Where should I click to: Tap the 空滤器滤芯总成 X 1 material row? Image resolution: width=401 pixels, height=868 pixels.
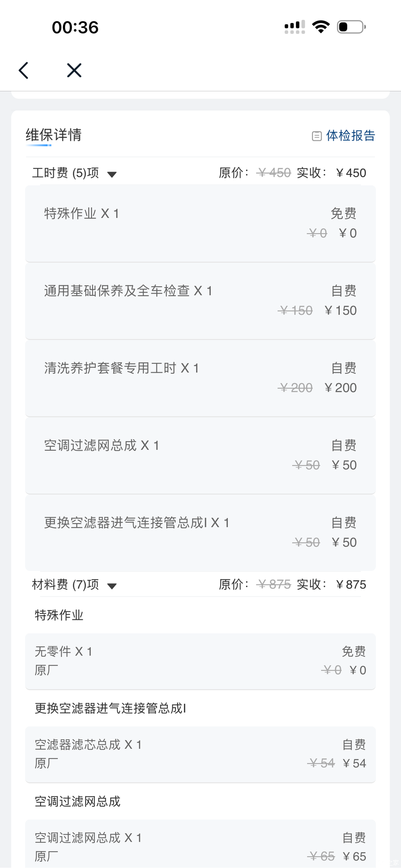click(x=200, y=754)
